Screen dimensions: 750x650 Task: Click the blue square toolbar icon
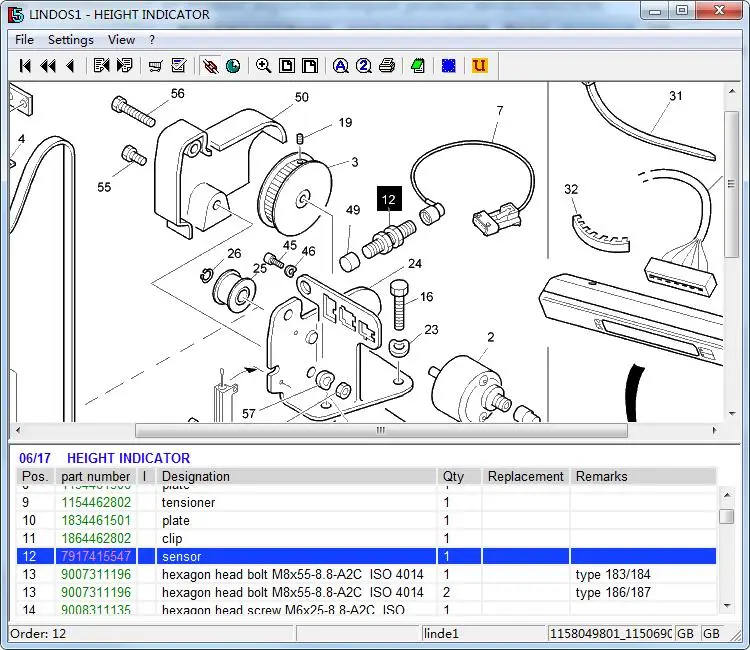point(449,66)
